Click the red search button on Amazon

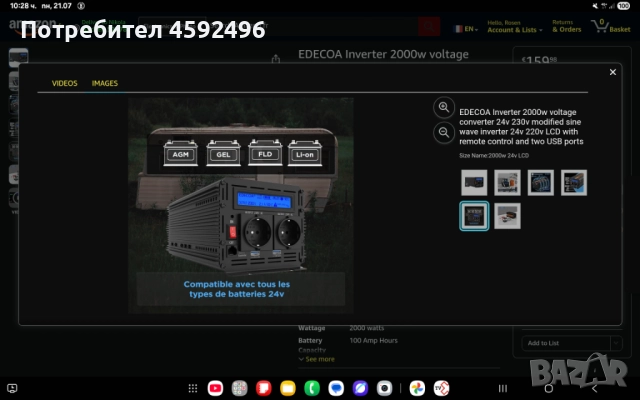tap(429, 27)
